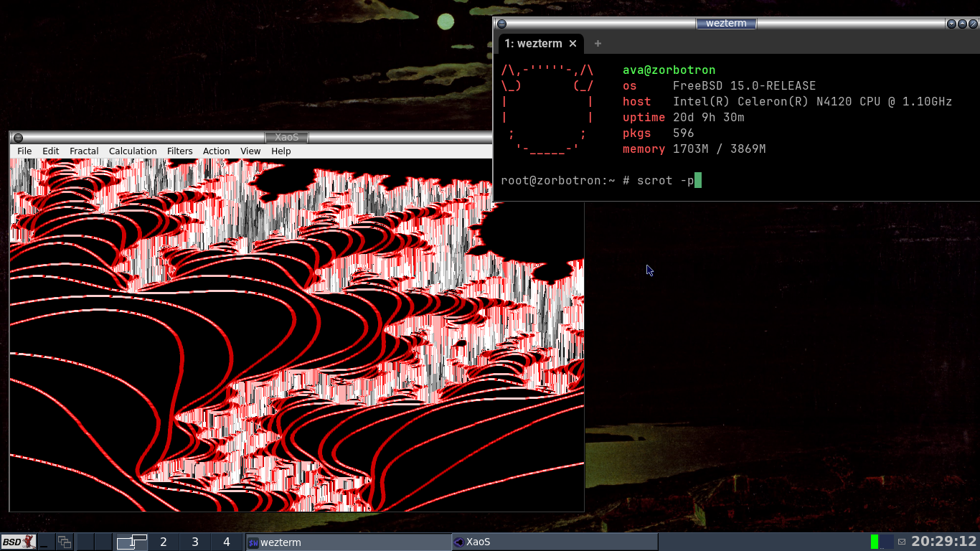980x551 pixels.
Task: Open the View menu in XaoS
Action: 250,151
